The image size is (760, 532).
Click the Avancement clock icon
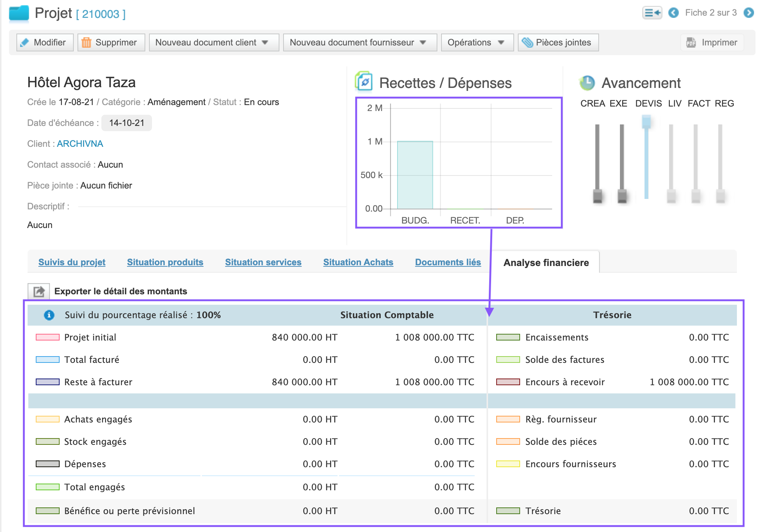(587, 83)
